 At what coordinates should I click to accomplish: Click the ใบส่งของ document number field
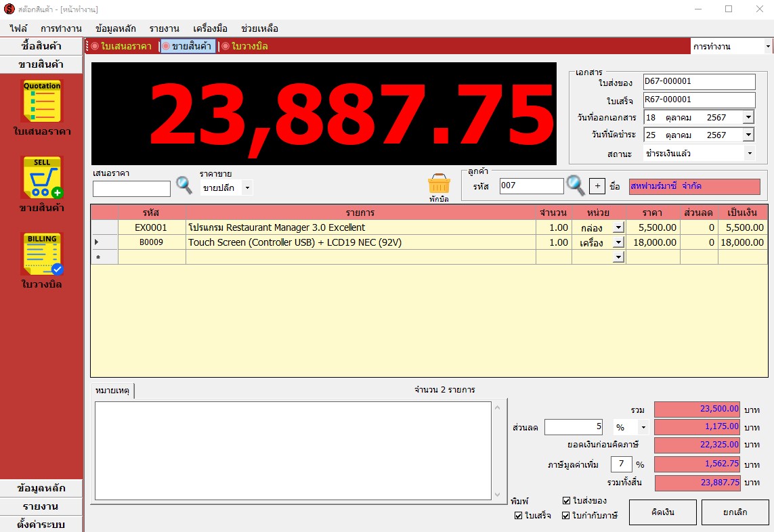tap(699, 81)
